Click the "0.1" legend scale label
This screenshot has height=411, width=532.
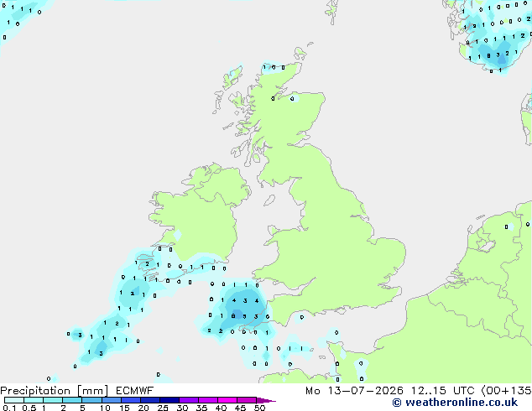pos(9,408)
